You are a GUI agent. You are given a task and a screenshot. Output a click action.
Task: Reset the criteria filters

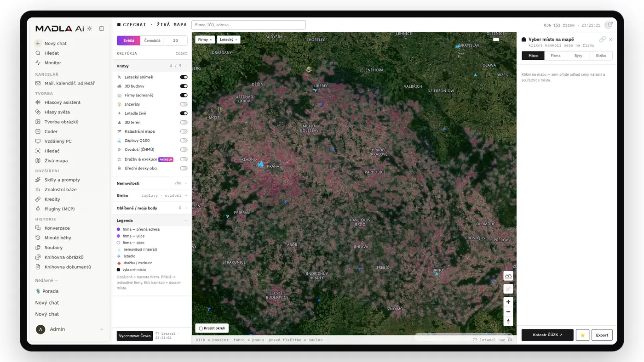click(x=181, y=53)
